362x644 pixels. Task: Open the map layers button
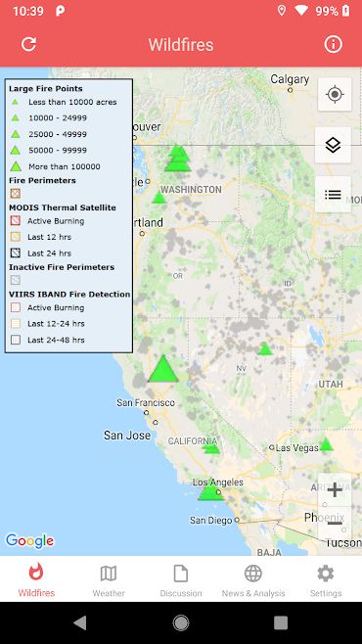333,145
